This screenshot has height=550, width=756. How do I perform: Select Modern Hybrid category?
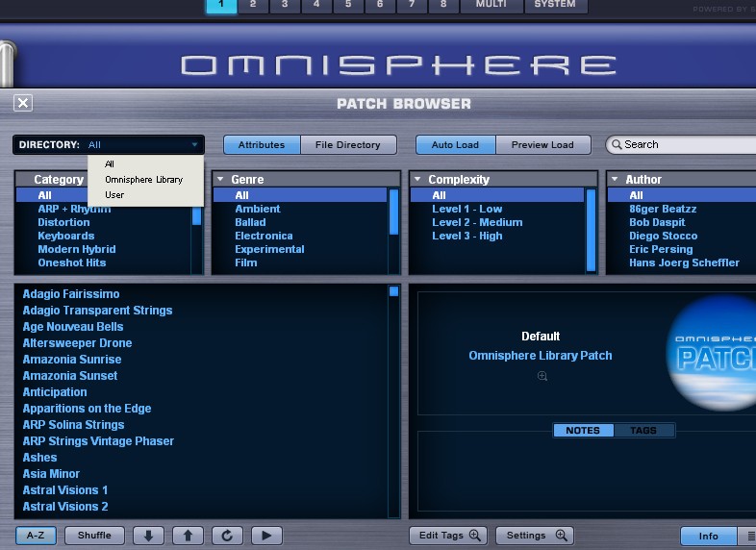pos(77,249)
